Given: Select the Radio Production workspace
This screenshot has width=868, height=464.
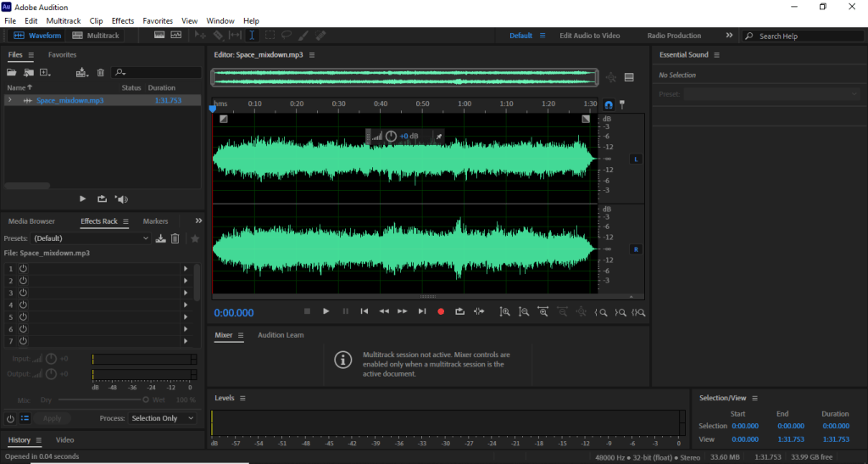Looking at the screenshot, I should 674,36.
